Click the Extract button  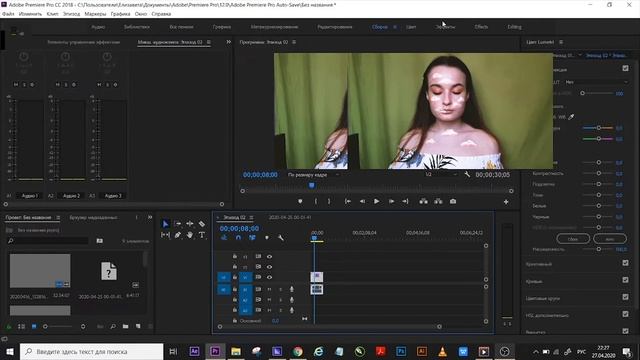click(x=438, y=201)
